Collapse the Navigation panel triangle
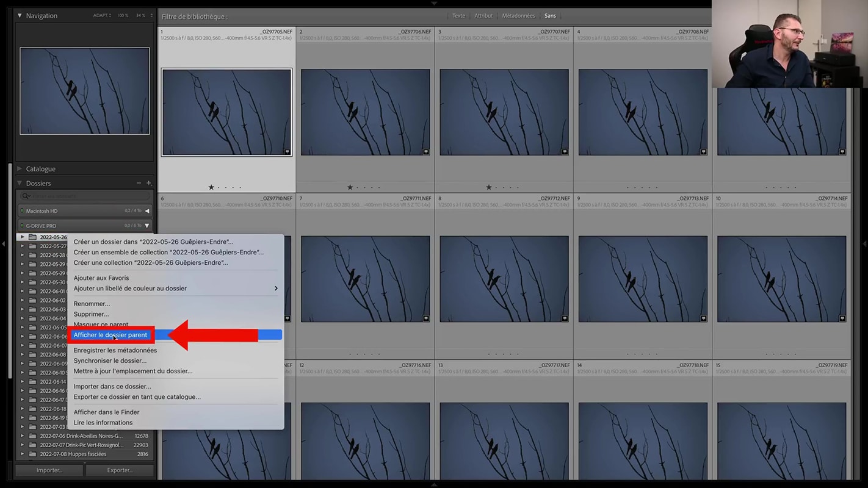Viewport: 868px width, 488px height. [20, 15]
